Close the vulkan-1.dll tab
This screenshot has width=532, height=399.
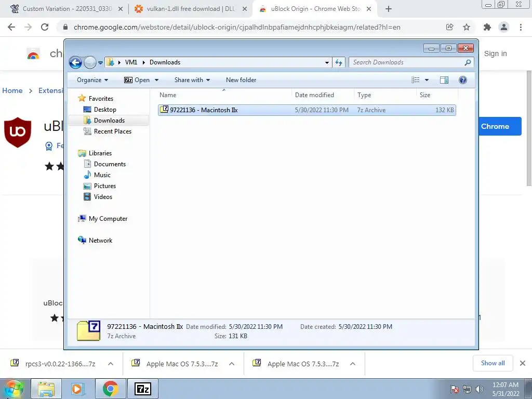click(x=245, y=9)
